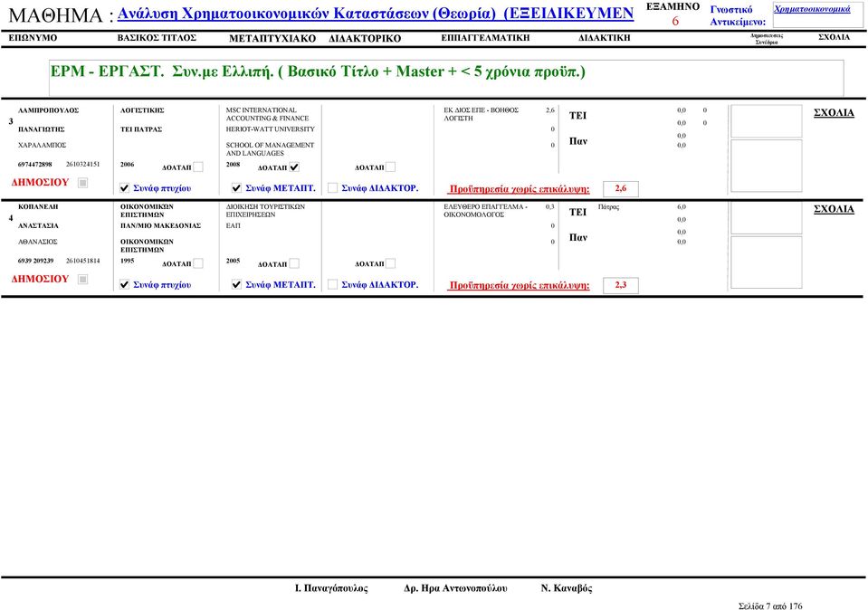Click the footer name Ν. Καναβός
The height and width of the screenshot is (610, 868).
click(567, 588)
